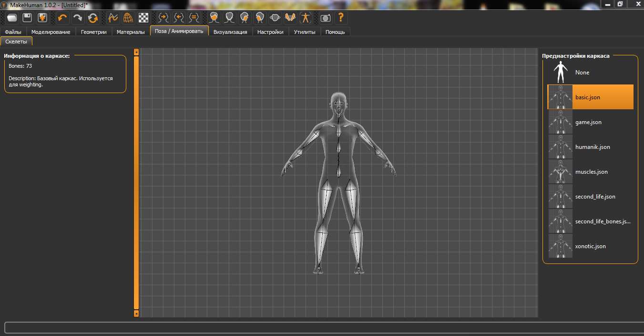
Task: Toggle checkerboard background icon
Action: 143,18
